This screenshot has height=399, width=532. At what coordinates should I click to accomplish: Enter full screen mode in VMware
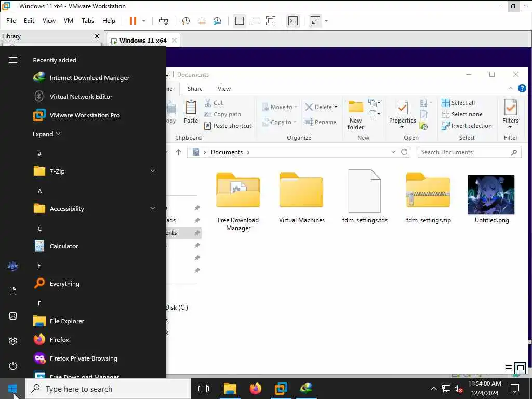point(271,21)
